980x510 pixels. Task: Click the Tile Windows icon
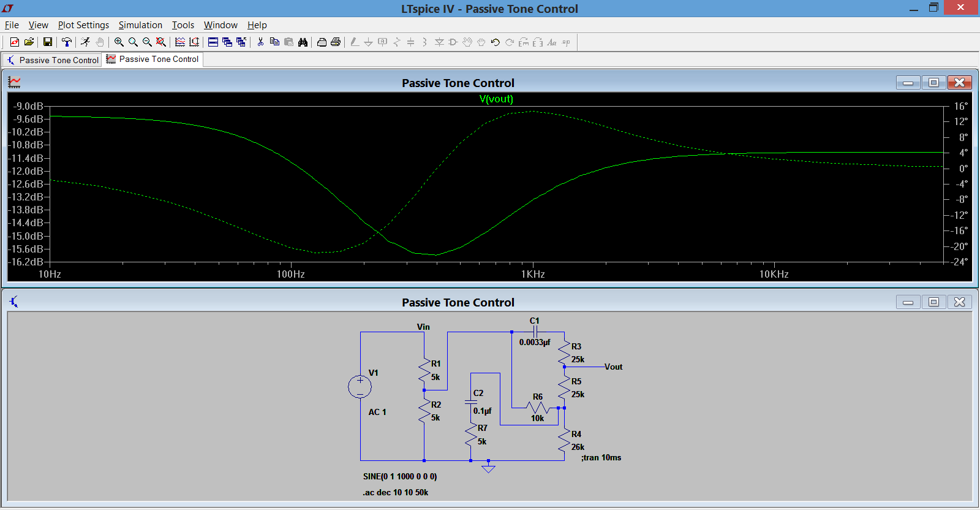pos(213,42)
